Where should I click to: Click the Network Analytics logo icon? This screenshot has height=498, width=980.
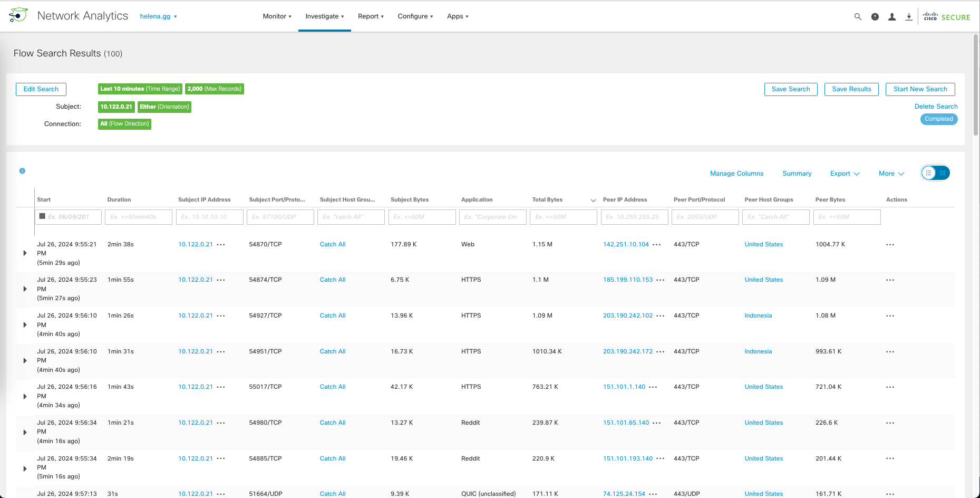coord(18,15)
